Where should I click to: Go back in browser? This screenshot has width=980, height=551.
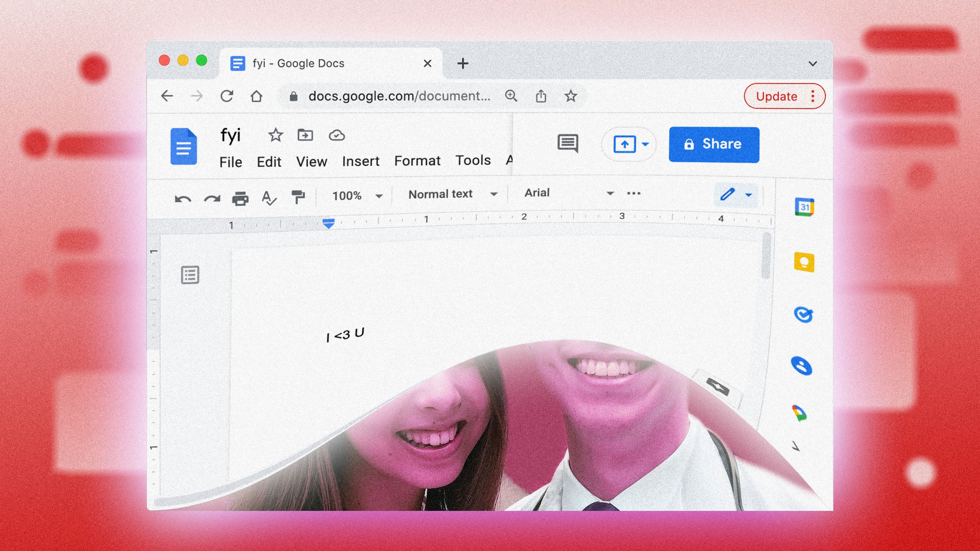[x=167, y=96]
